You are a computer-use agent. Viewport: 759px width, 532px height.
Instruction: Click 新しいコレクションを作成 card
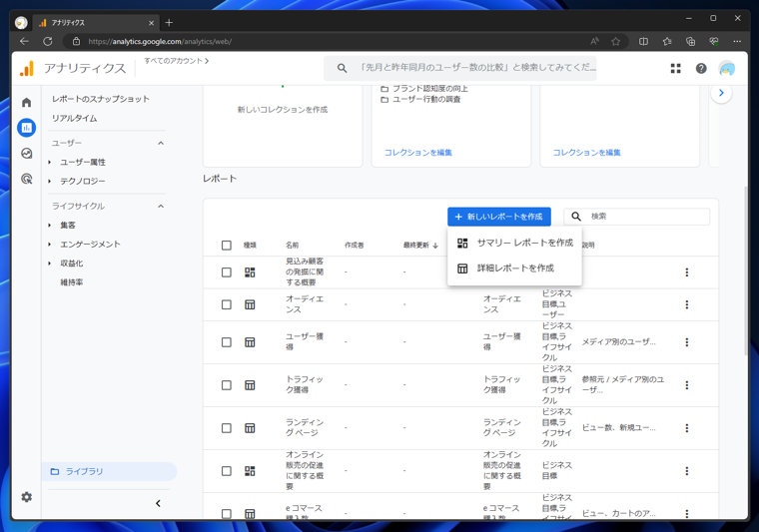coord(283,126)
